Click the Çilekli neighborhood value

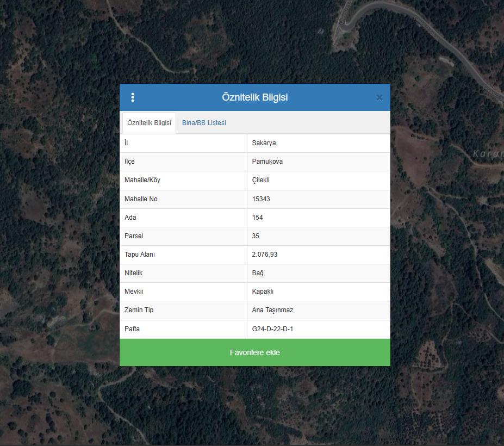[x=260, y=180]
